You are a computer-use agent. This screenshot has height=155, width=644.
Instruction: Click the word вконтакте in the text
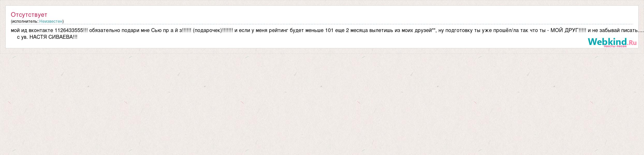pos(41,30)
